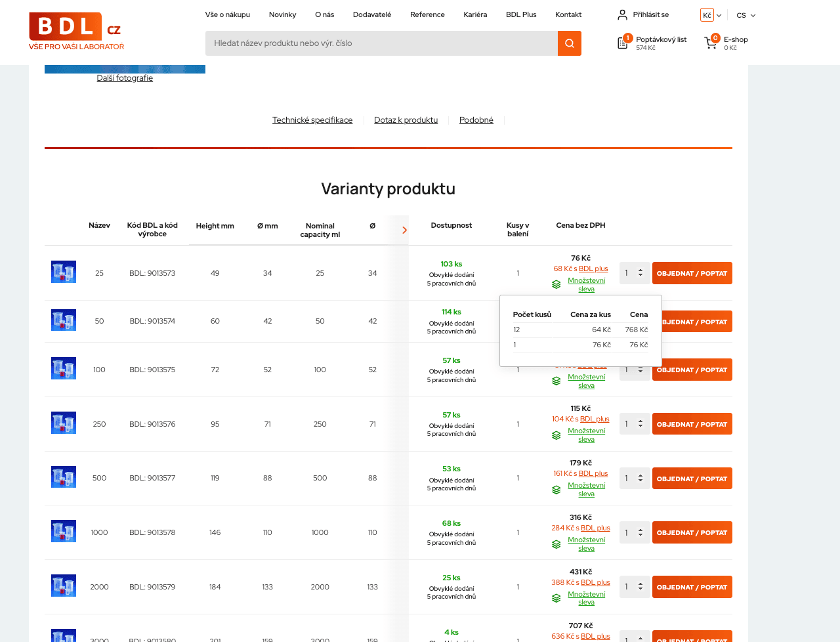Click the quantity discount layers icon for 100 row
This screenshot has height=642, width=840.
coord(556,381)
